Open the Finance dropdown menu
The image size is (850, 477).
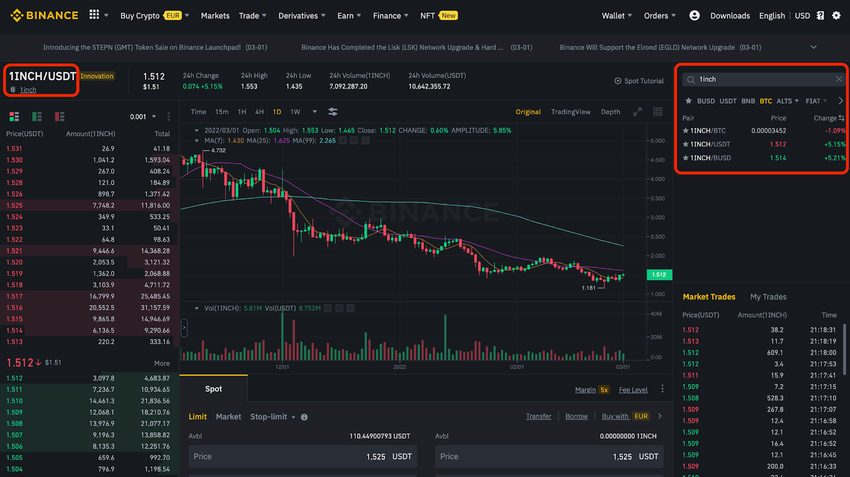(391, 16)
